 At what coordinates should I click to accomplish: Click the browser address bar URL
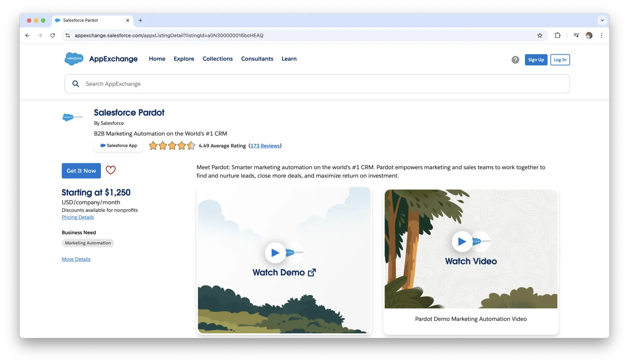(169, 35)
